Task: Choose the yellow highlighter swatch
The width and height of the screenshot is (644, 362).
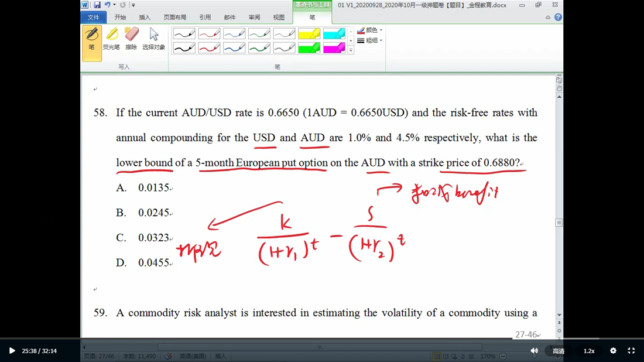Action: point(309,34)
